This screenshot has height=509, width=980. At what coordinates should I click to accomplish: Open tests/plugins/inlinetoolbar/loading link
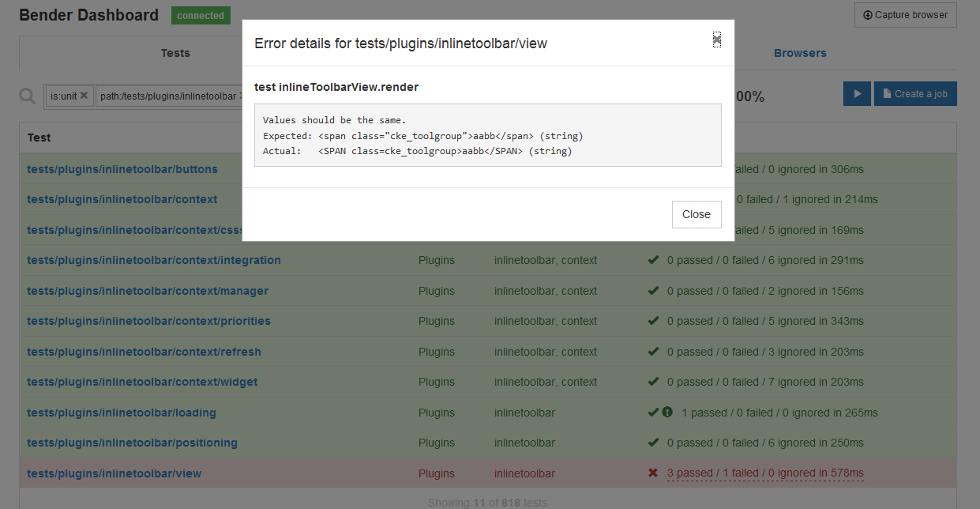coord(122,413)
